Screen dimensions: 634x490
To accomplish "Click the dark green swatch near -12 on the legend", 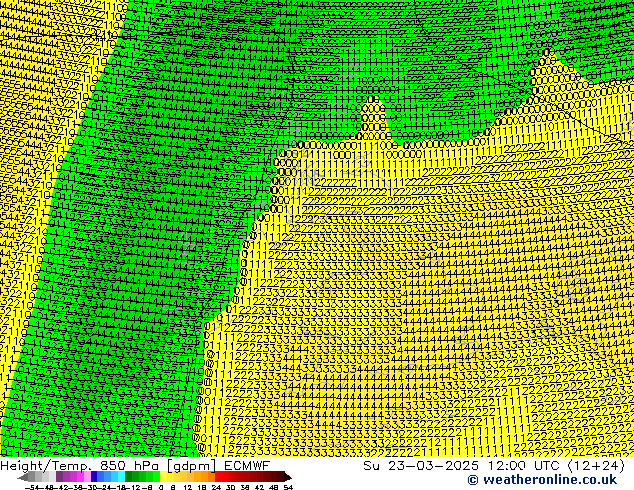I will (x=129, y=477).
